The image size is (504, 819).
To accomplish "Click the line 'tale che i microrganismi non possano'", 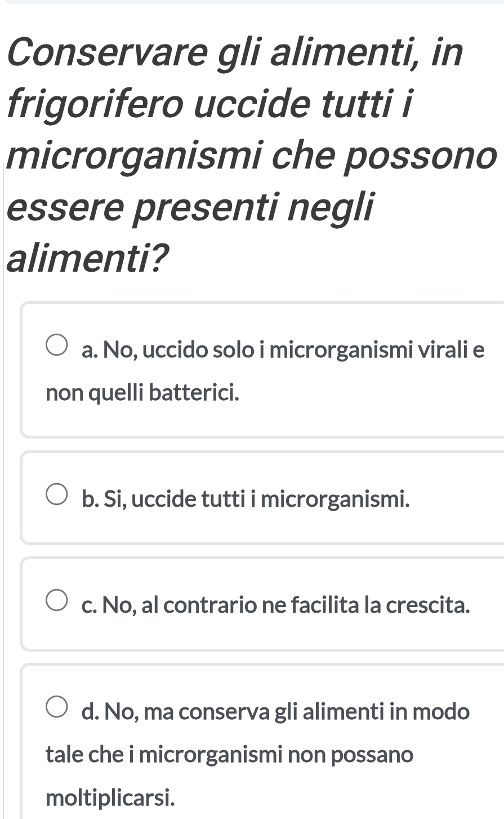I will [229, 754].
